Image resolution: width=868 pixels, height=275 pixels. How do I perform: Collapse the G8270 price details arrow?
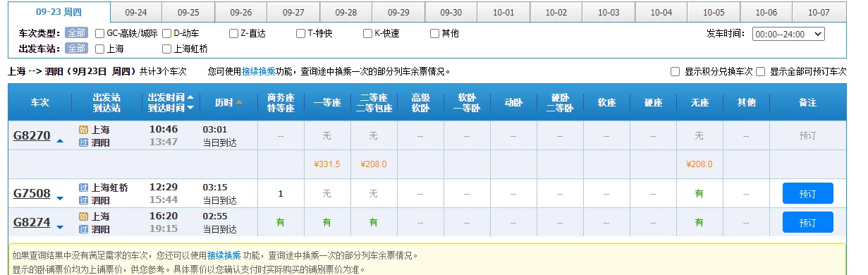tap(60, 141)
